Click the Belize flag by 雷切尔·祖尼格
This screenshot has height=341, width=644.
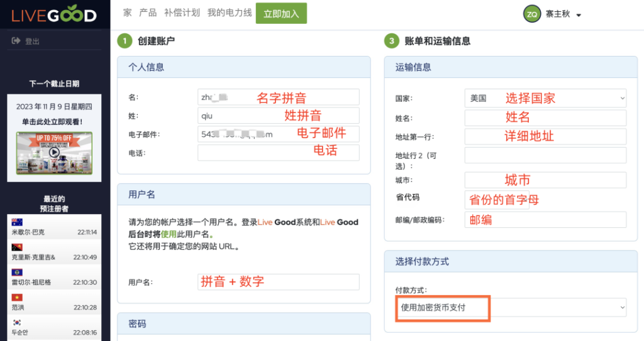click(x=17, y=272)
